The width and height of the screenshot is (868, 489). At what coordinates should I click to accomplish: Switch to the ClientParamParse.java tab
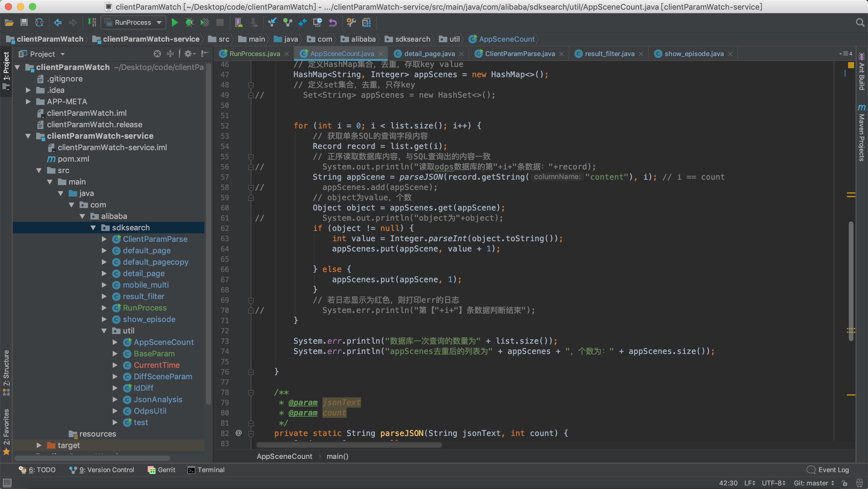pyautogui.click(x=519, y=54)
